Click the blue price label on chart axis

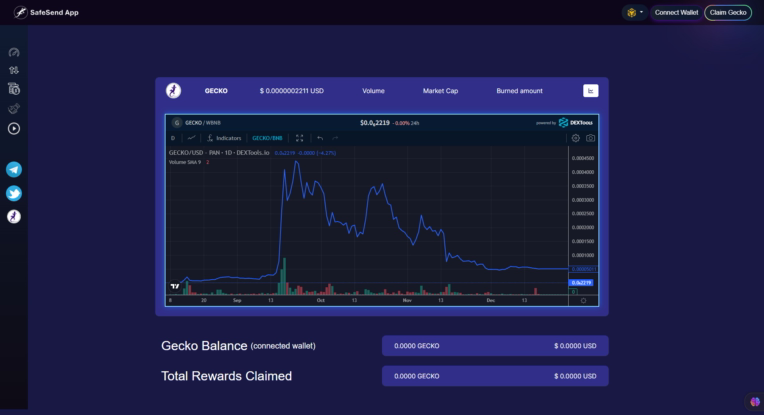pos(581,283)
